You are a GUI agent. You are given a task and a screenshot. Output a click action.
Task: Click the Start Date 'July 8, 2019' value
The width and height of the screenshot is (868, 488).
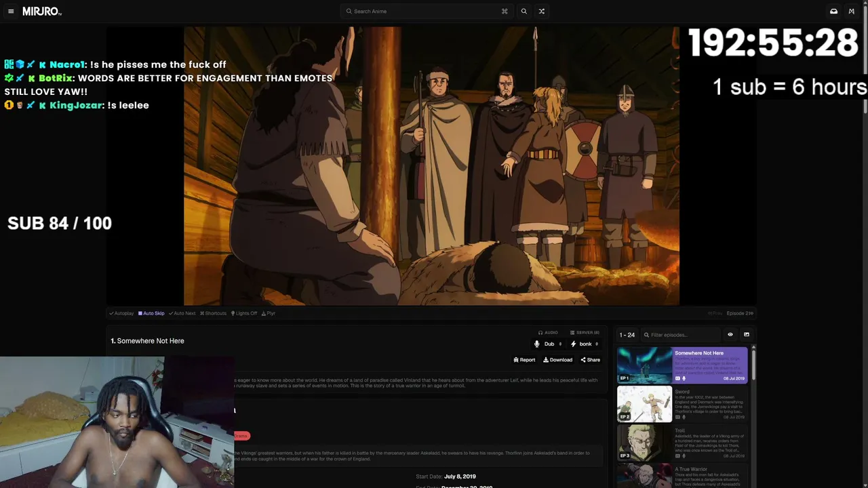tap(460, 476)
